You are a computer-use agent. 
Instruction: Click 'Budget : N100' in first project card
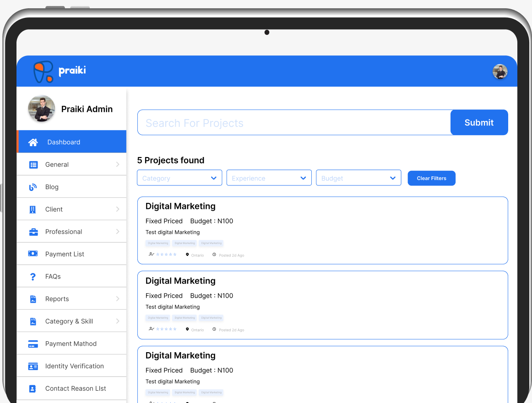pos(212,221)
